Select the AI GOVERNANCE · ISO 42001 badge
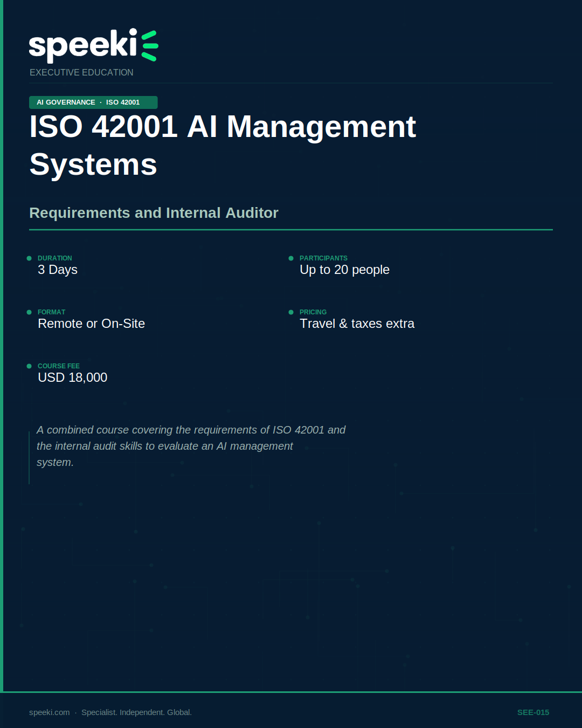The height and width of the screenshot is (728, 582). pyautogui.click(x=93, y=102)
